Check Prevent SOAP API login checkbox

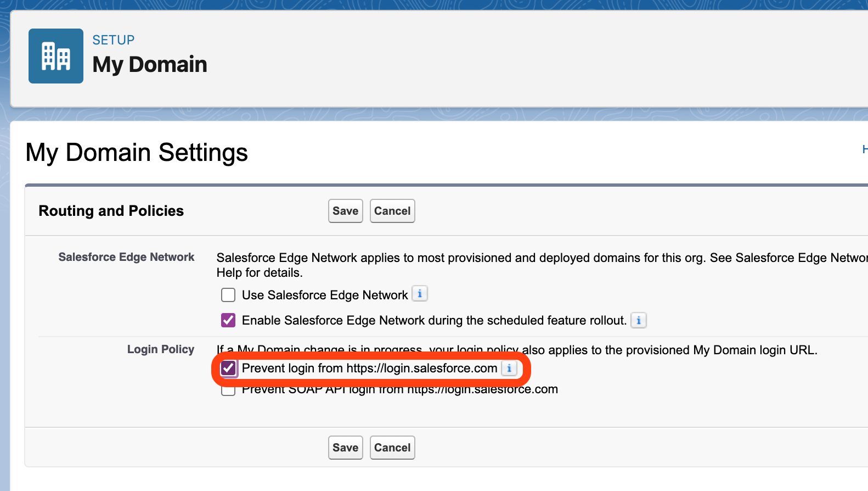click(x=228, y=390)
